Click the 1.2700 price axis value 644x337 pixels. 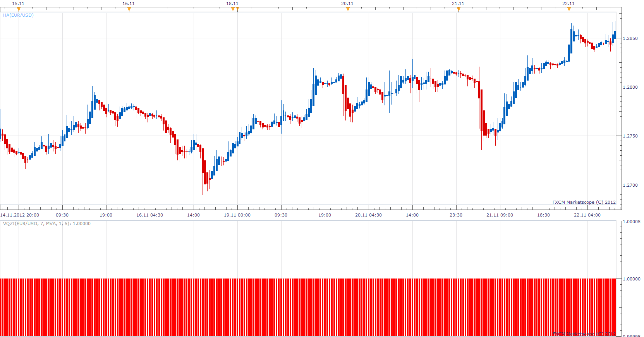point(630,185)
